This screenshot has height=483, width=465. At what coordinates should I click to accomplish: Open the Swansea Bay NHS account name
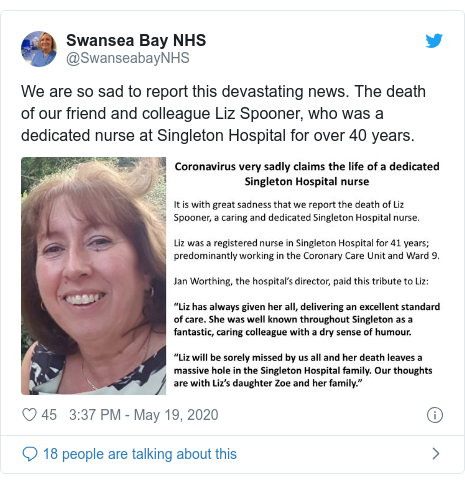[136, 40]
